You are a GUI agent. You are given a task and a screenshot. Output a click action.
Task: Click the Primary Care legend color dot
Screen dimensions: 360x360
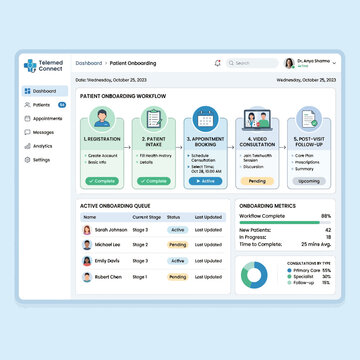[289, 270]
